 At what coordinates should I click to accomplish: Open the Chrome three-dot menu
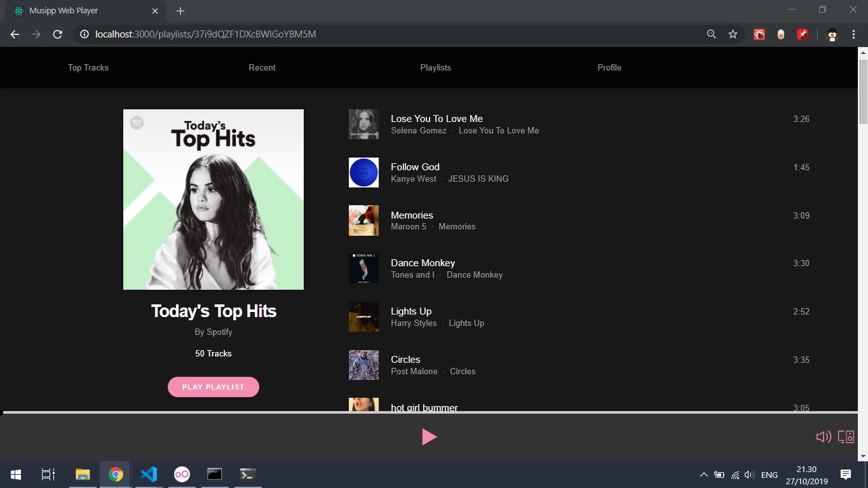[x=853, y=34]
